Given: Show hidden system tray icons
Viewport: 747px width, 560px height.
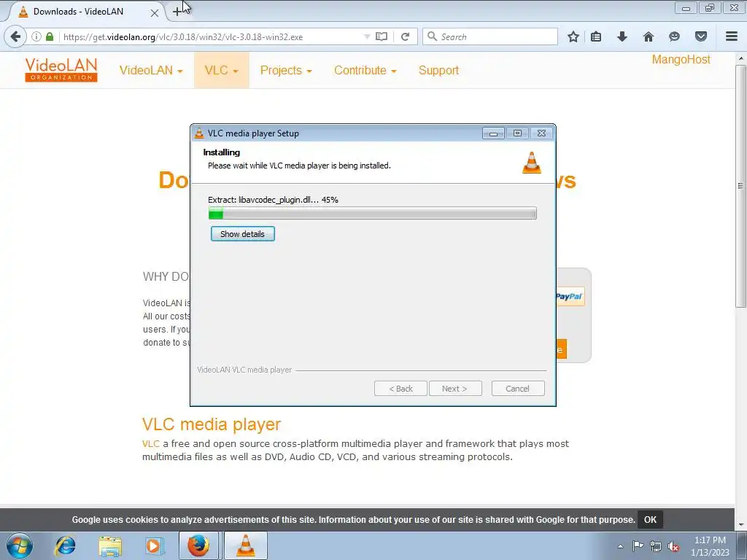Looking at the screenshot, I should tap(620, 546).
